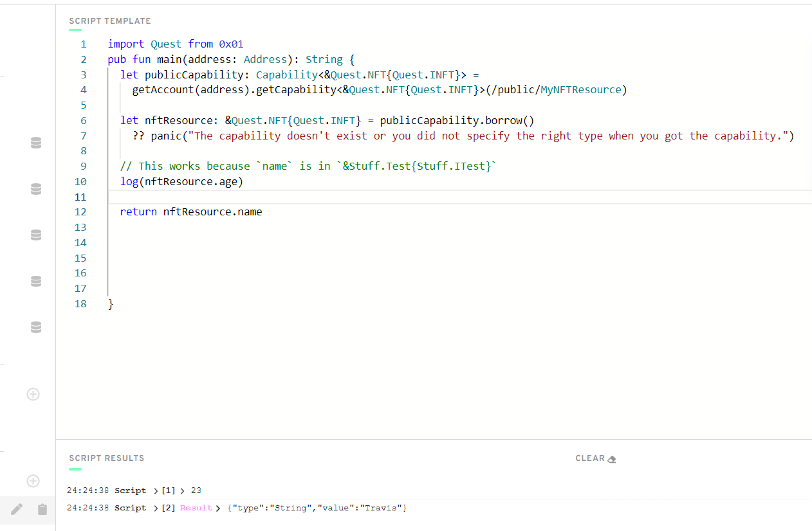The width and height of the screenshot is (812, 531).
Task: Click the result log value '23'
Action: click(196, 491)
